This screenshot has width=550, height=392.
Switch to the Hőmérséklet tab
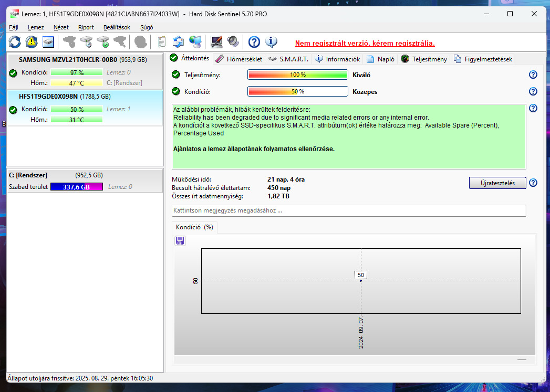click(x=239, y=59)
